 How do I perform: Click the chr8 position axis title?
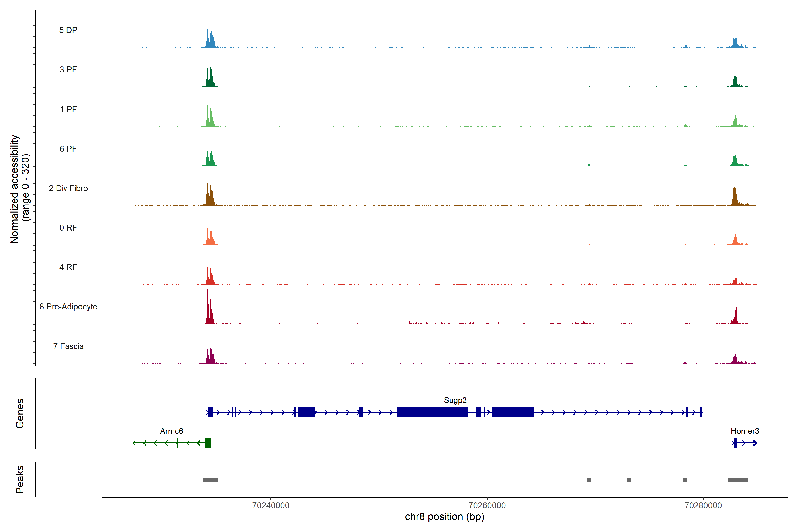pos(444,517)
